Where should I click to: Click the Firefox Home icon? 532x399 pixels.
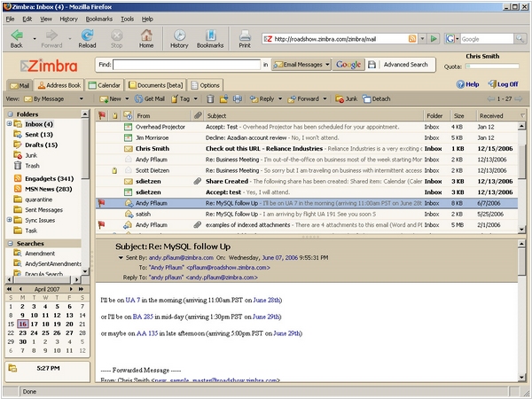point(146,35)
